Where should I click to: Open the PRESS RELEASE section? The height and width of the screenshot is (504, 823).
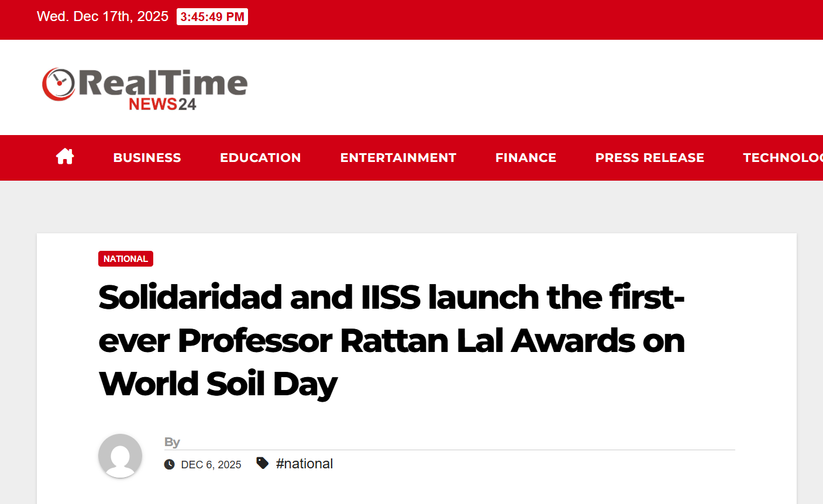[x=649, y=157]
